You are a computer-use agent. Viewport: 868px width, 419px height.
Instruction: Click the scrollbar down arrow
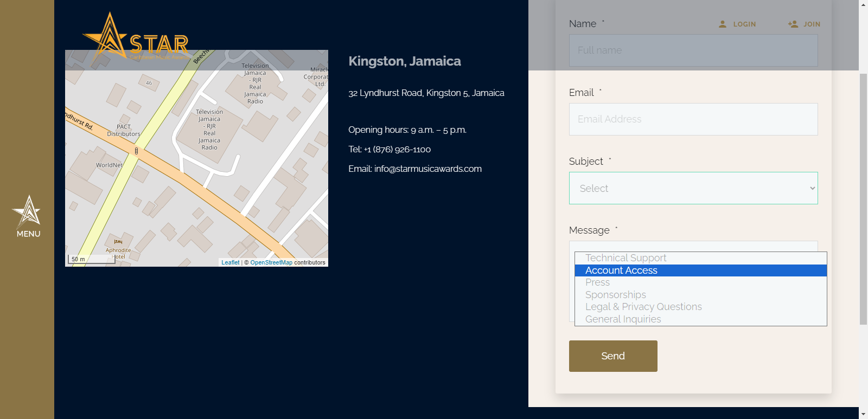click(x=863, y=414)
